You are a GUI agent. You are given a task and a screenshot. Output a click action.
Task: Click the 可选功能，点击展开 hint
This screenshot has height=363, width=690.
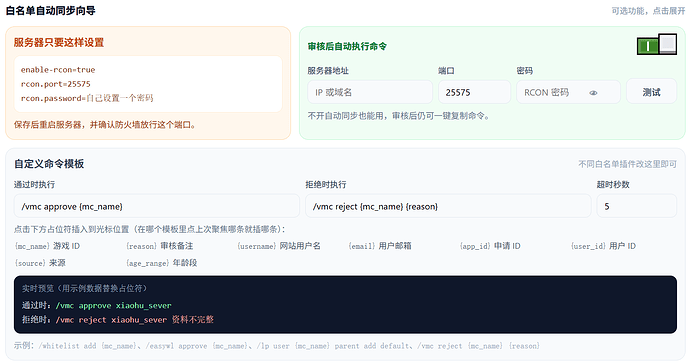click(648, 11)
